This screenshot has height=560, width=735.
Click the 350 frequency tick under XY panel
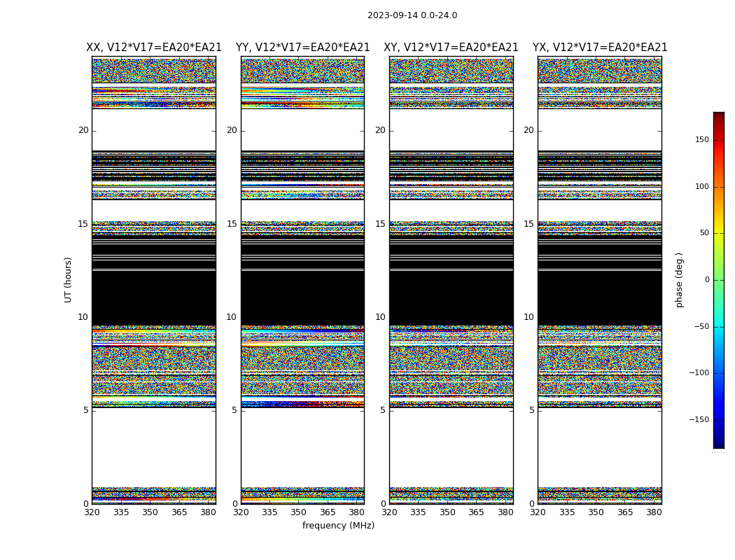tap(447, 512)
